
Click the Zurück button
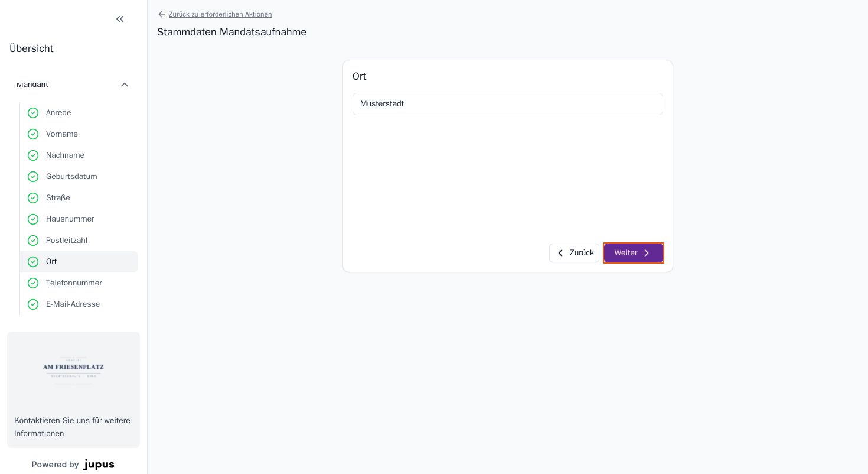(574, 253)
